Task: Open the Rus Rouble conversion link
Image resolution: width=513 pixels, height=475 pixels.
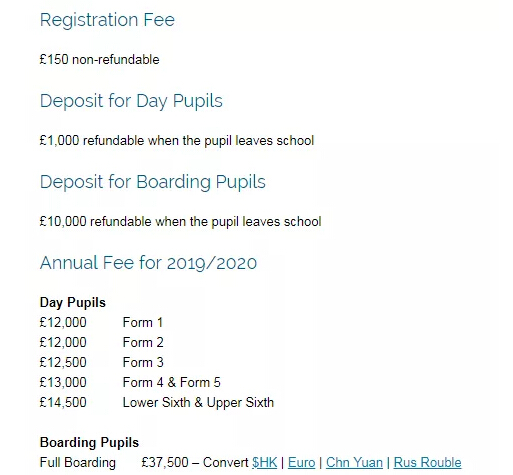Action: (x=427, y=462)
